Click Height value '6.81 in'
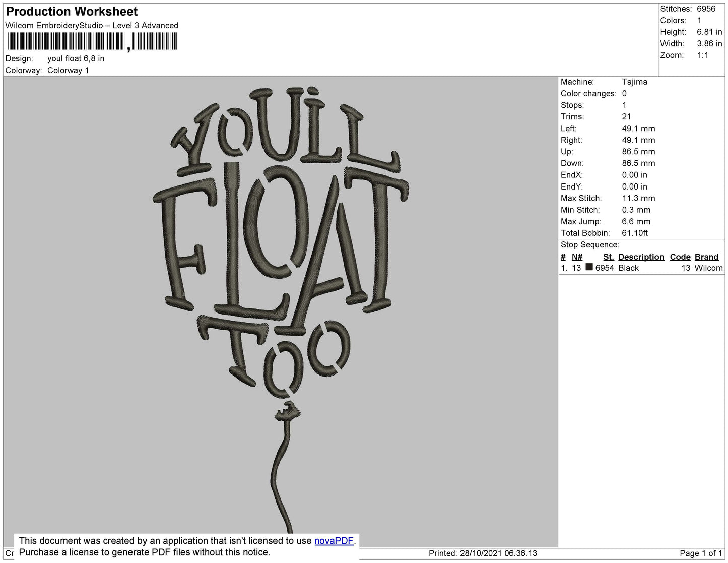Viewport: 728px width, 563px height. tap(710, 32)
